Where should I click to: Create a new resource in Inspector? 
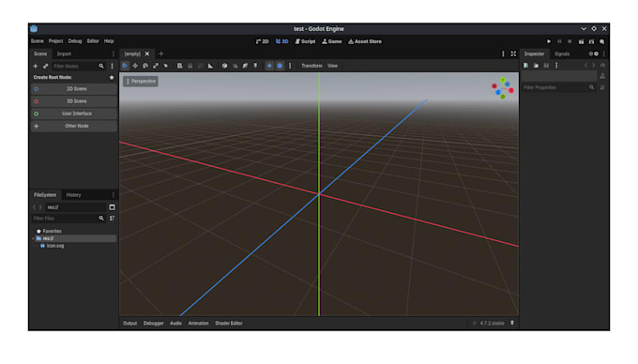pos(525,66)
